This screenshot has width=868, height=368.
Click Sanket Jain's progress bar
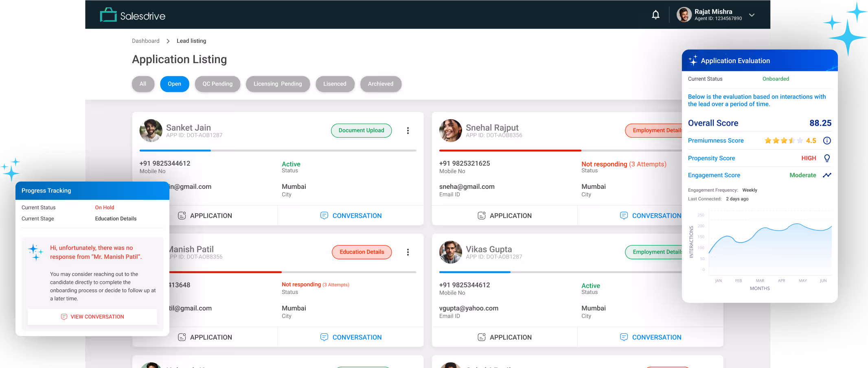coord(278,151)
